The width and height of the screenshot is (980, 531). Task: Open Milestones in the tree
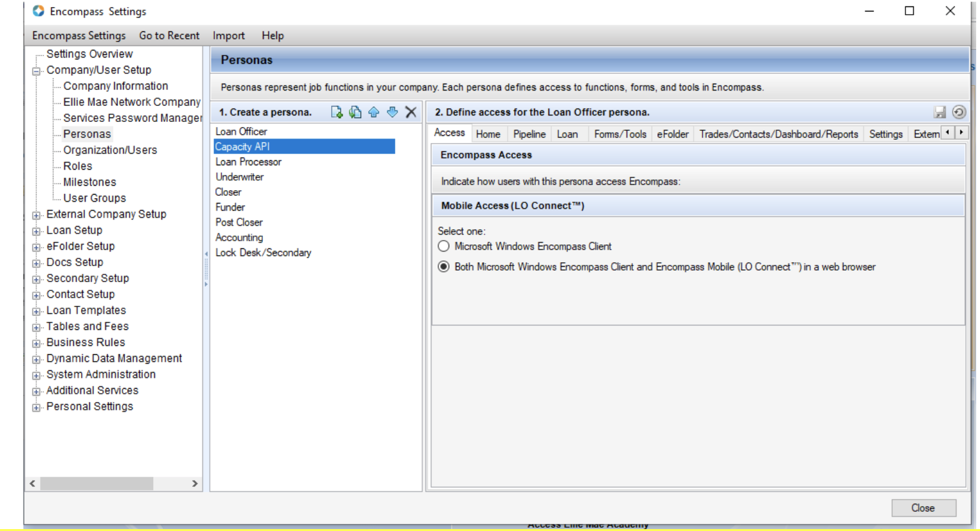(89, 182)
